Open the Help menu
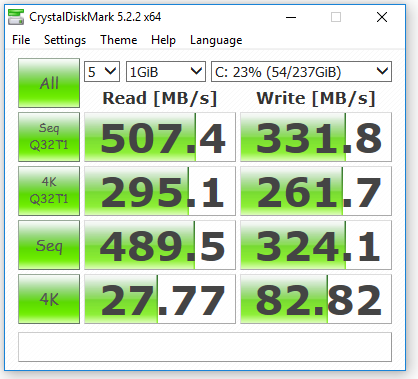Viewport: 418px width, 379px height. click(x=163, y=40)
